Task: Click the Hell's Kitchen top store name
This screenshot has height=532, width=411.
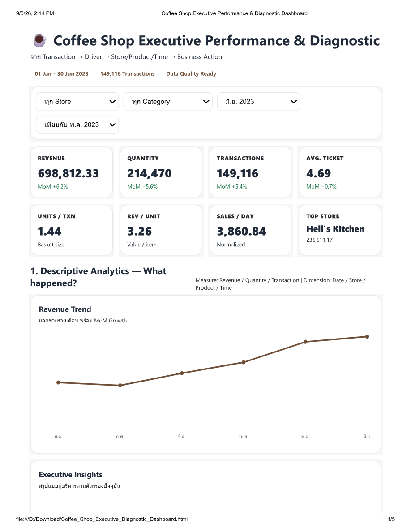Action: [335, 229]
